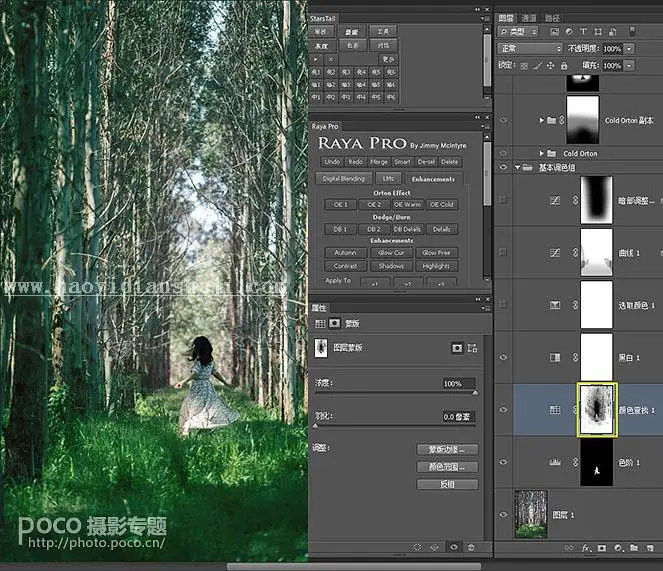This screenshot has width=663, height=571.
Task: Select the 图层 (Layers) tab
Action: coord(506,18)
